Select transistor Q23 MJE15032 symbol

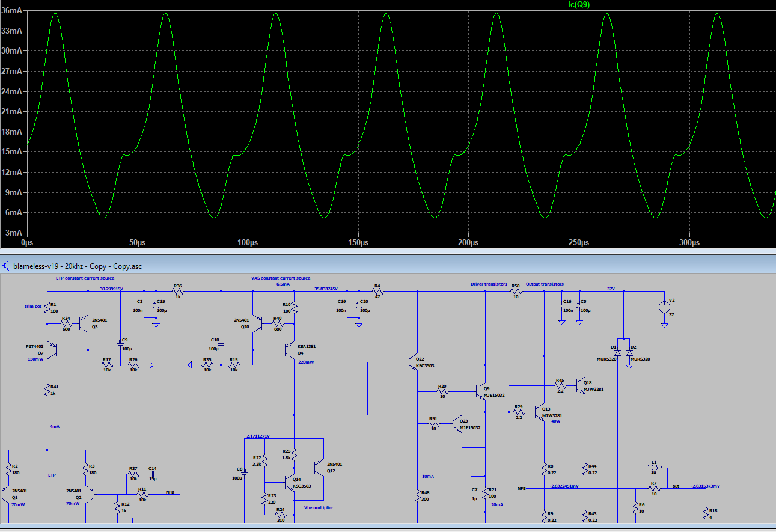(x=457, y=424)
